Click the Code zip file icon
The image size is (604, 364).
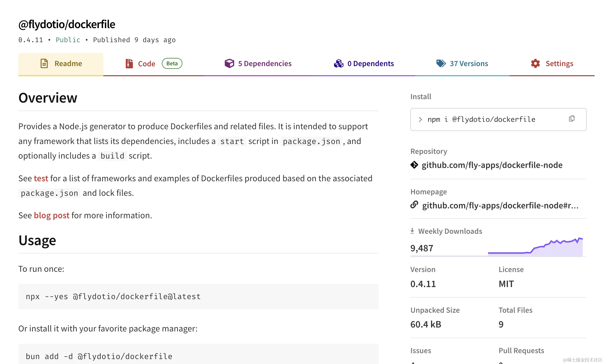[x=129, y=64]
